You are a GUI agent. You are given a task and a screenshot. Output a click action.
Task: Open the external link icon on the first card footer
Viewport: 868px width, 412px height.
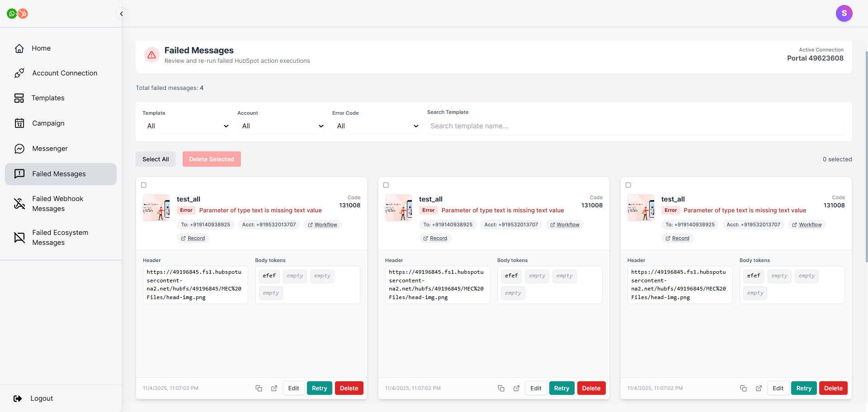point(274,388)
